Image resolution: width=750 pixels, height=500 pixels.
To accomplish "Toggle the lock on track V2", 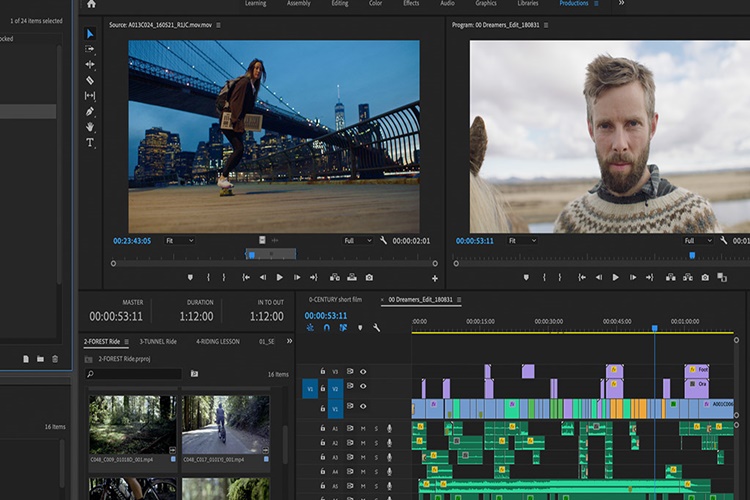I will (322, 389).
